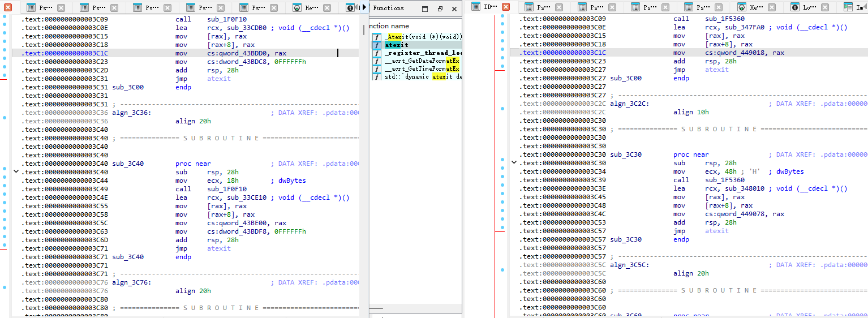Click f icon beside __acrt_GetTimeFormatEx
Viewport: 868px width, 318px height.
tap(376, 68)
